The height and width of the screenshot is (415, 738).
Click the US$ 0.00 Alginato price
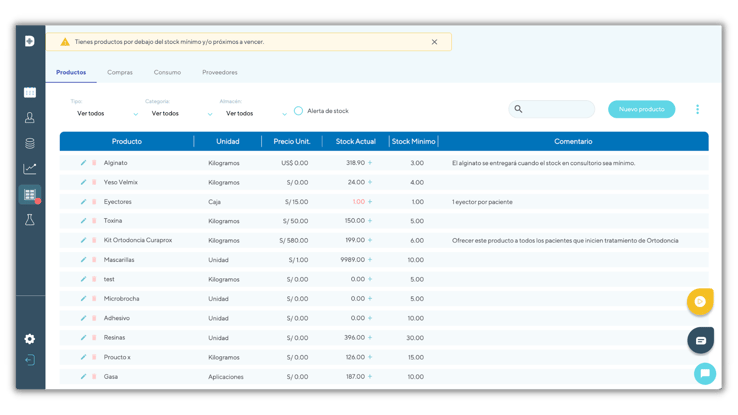pos(295,163)
